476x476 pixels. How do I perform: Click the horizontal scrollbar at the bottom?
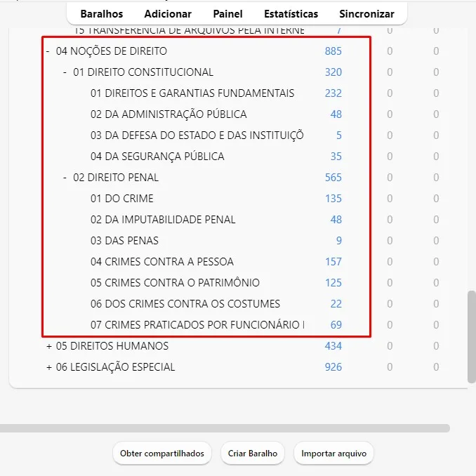pyautogui.click(x=225, y=428)
